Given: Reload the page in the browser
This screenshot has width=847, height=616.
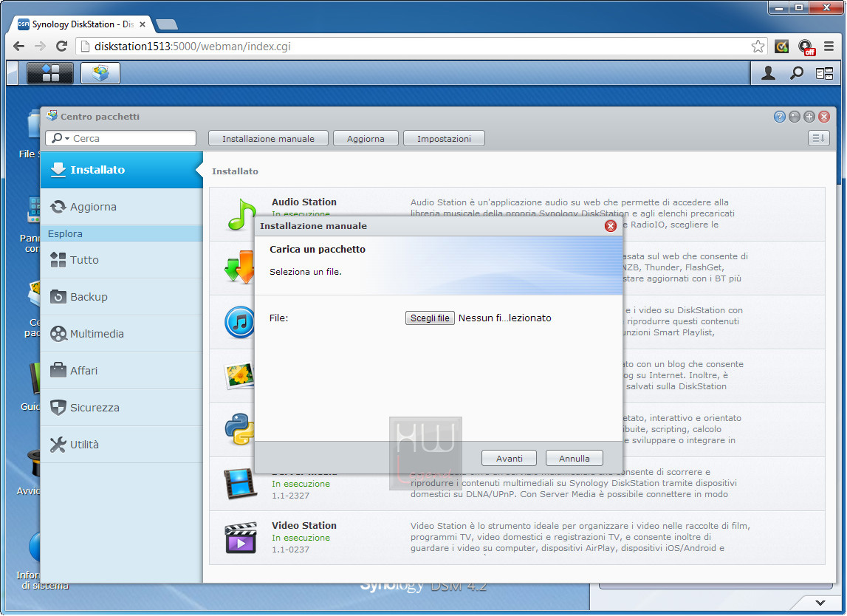Looking at the screenshot, I should click(61, 47).
